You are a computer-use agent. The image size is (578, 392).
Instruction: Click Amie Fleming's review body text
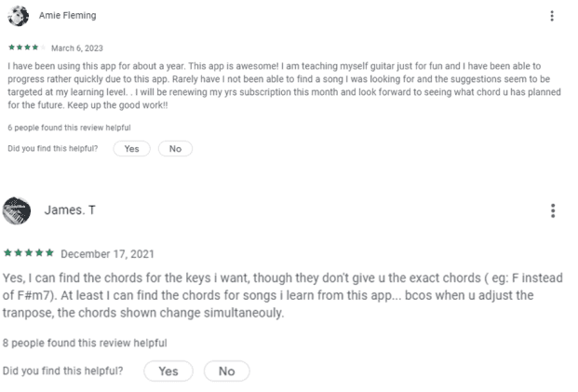(x=284, y=86)
